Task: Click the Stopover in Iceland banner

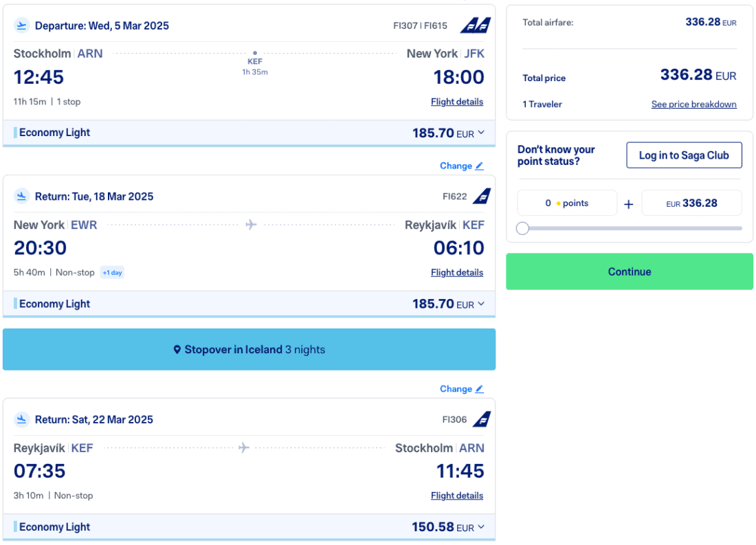Action: coord(249,350)
